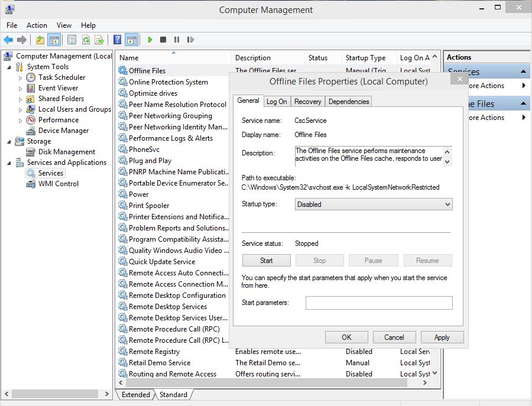Click Cancel in the properties dialog
The width and height of the screenshot is (532, 406).
pos(394,337)
